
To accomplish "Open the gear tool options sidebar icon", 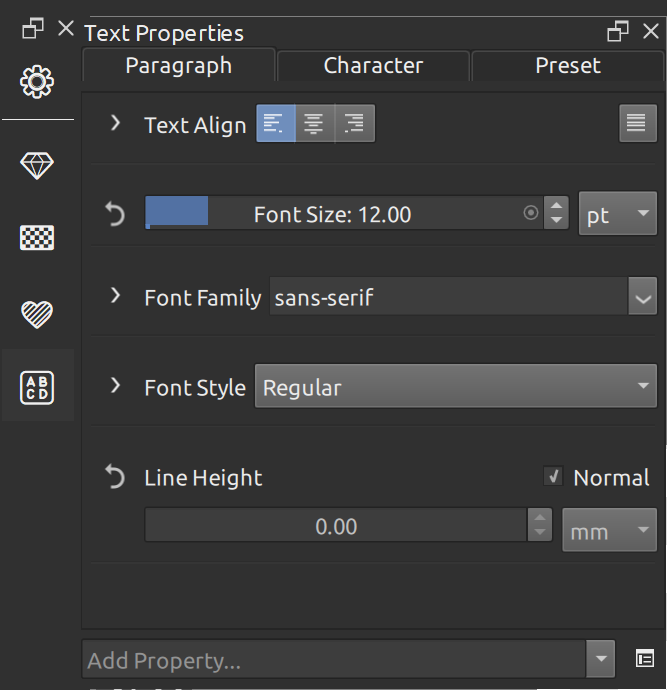I will (x=37, y=81).
